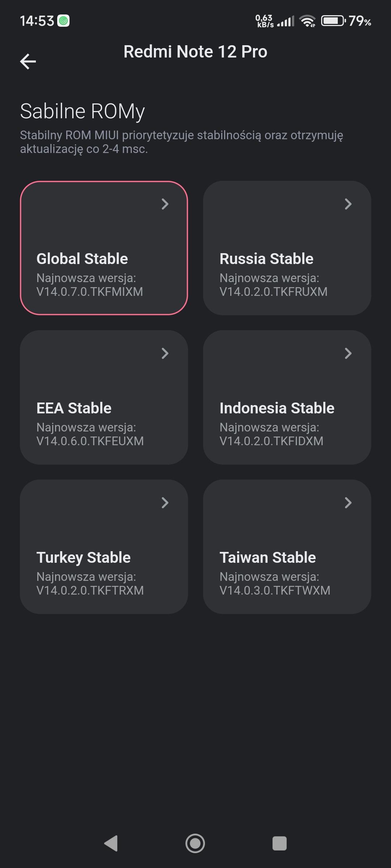Expand the Turkey Stable chevron
Image resolution: width=391 pixels, height=868 pixels.
click(x=165, y=503)
